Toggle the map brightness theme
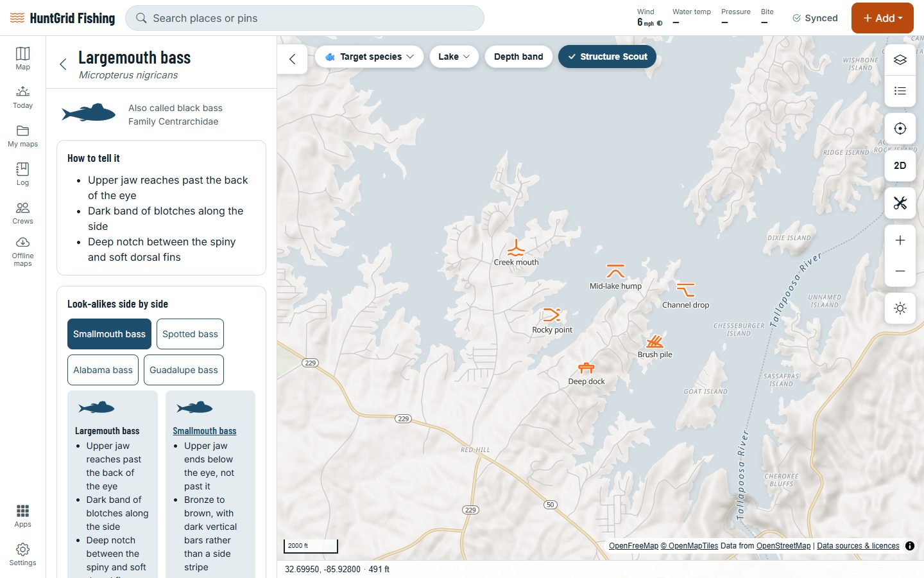The image size is (924, 578). point(900,308)
